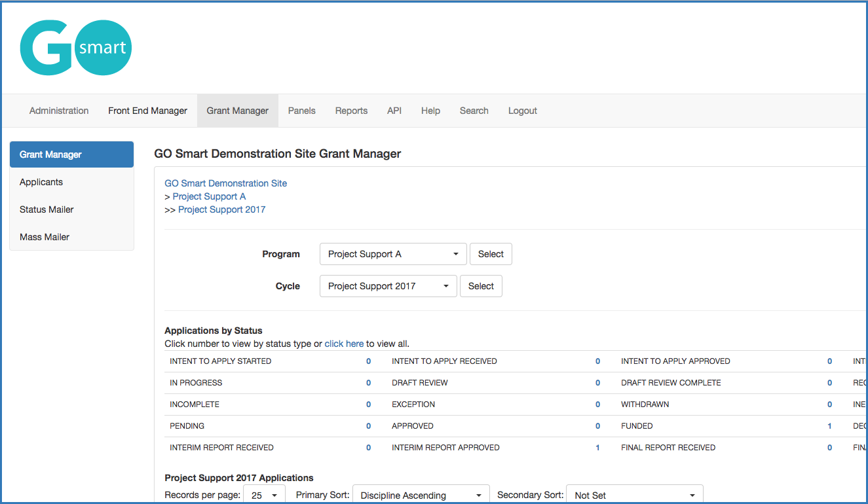Select Applicants in the sidebar
The image size is (868, 504).
point(41,182)
